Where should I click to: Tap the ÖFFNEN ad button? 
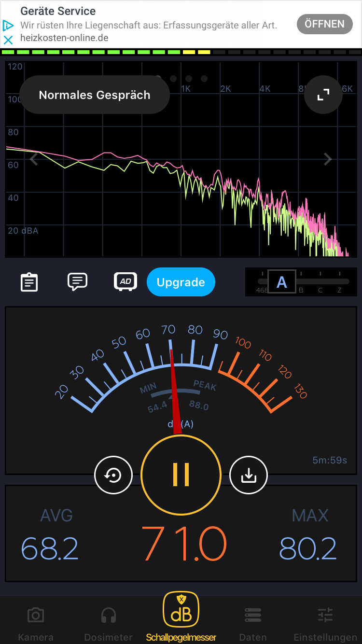324,24
